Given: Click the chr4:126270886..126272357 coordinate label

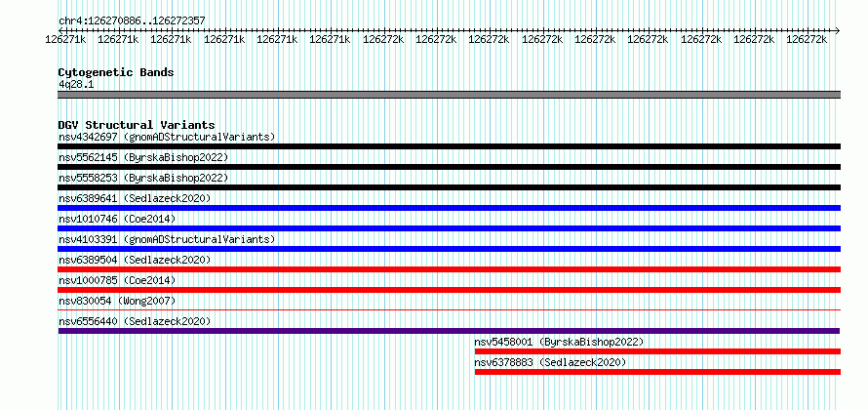Looking at the screenshot, I should pos(132,20).
